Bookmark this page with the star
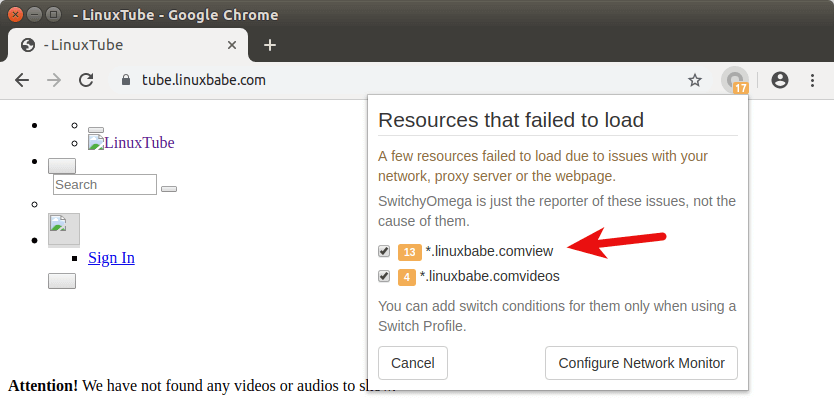Viewport: 834px width, 403px height. tap(695, 80)
